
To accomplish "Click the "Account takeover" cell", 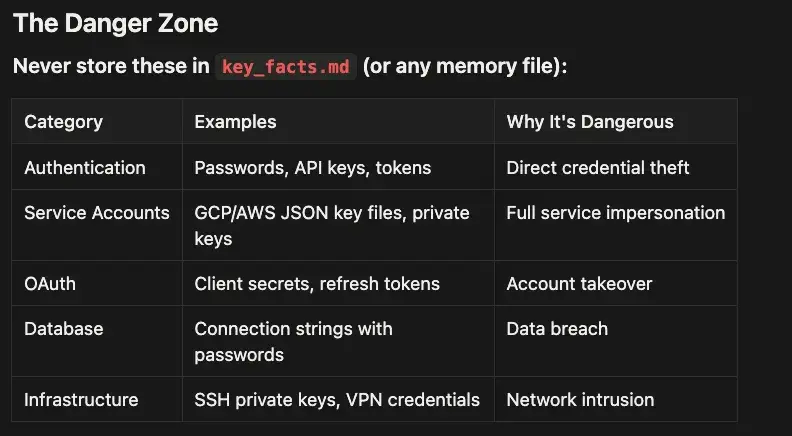I will [579, 284].
